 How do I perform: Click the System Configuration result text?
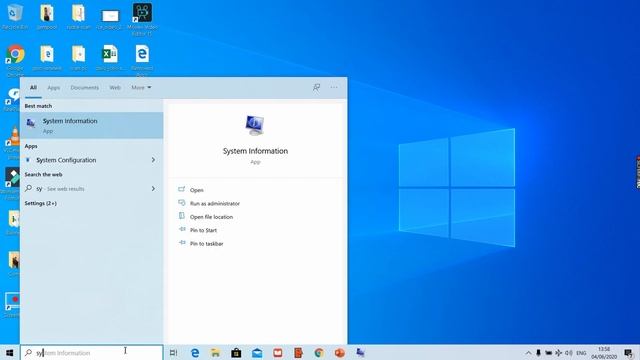(x=66, y=160)
